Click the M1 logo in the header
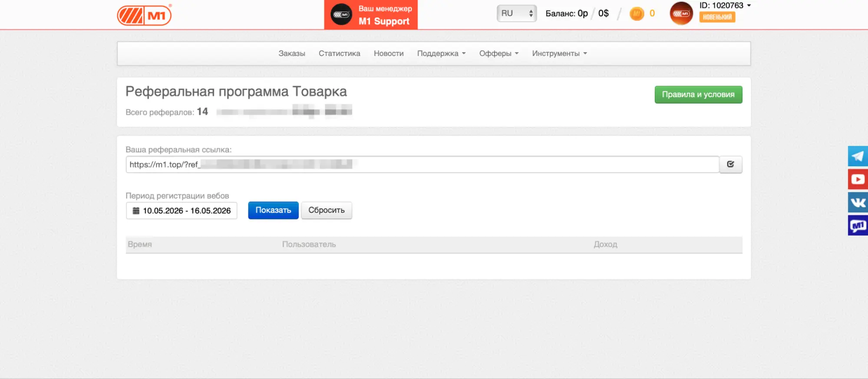 click(x=144, y=15)
